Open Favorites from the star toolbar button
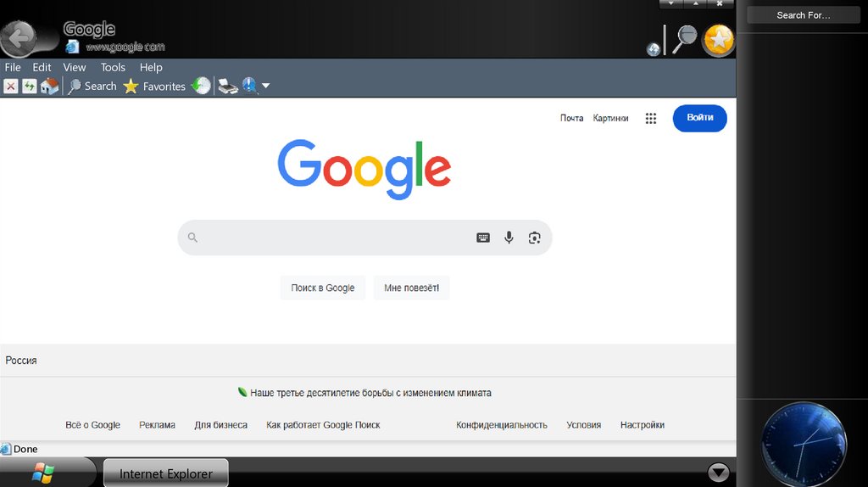This screenshot has width=868, height=487. click(x=154, y=86)
